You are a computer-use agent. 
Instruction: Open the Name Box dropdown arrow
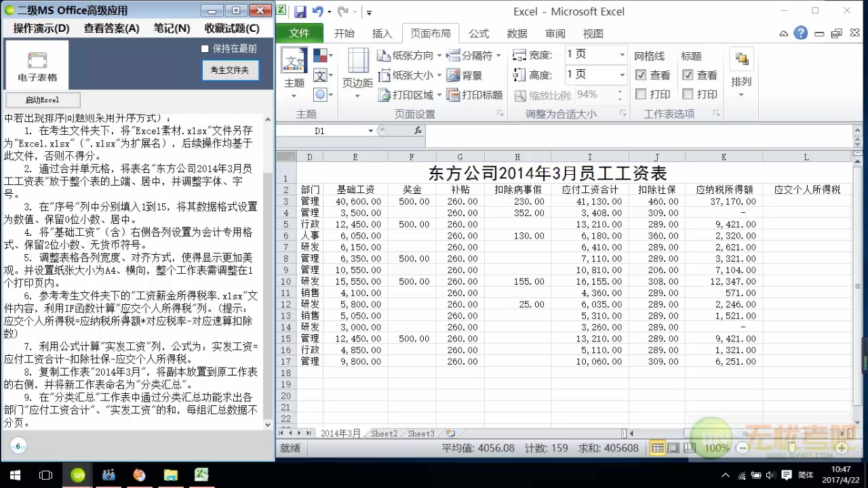(370, 131)
